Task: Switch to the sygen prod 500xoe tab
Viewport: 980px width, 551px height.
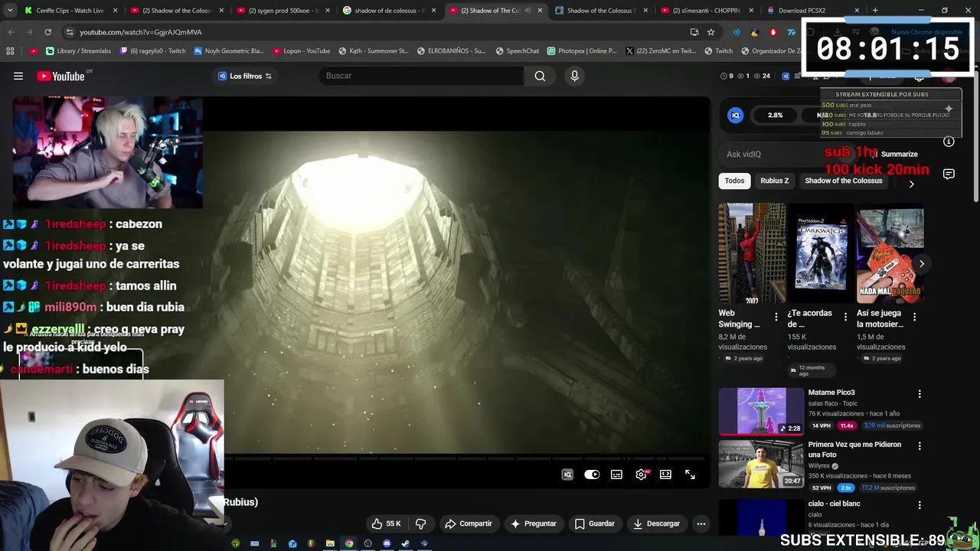Action: tap(283, 11)
